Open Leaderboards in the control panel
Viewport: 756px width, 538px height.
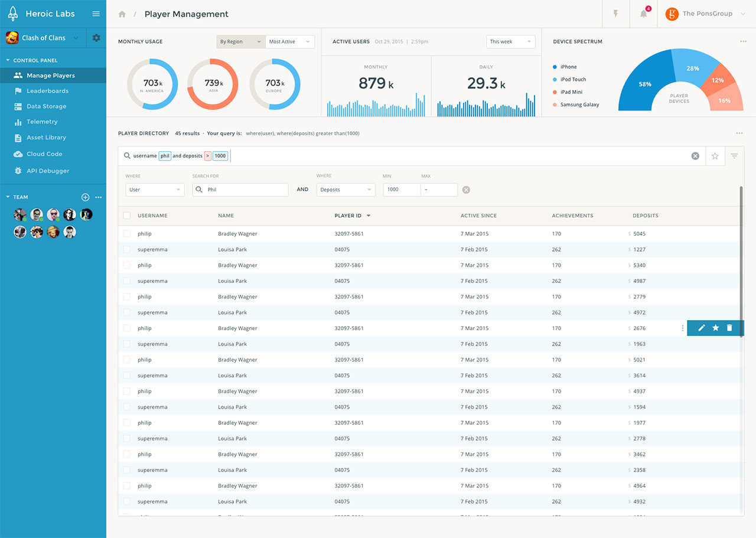click(x=47, y=91)
